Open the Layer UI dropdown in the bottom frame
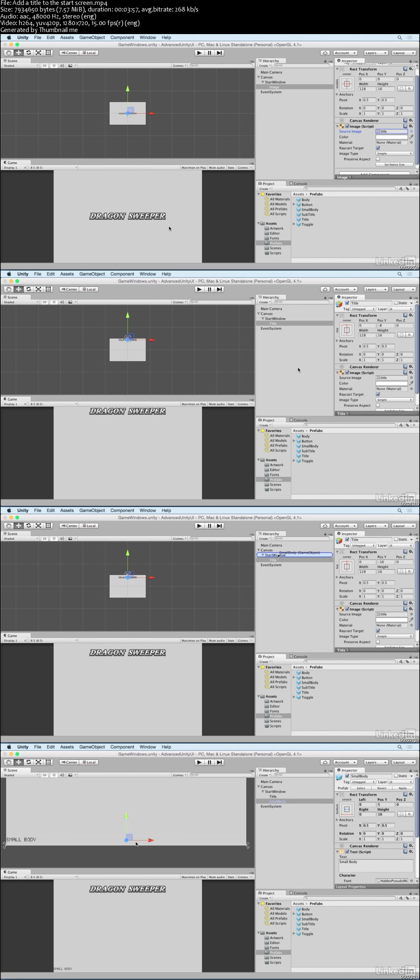 400,782
